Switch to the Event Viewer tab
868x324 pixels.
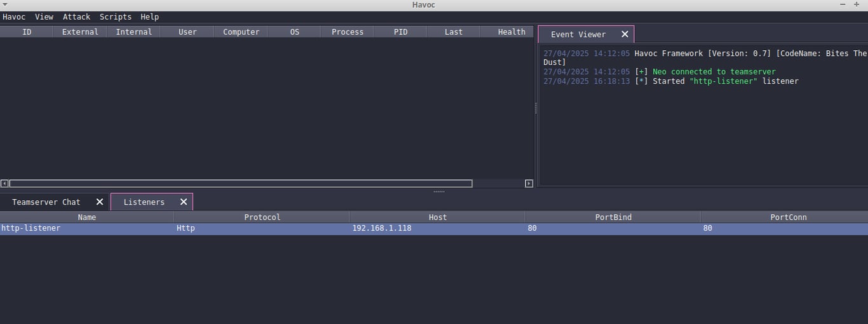[578, 34]
